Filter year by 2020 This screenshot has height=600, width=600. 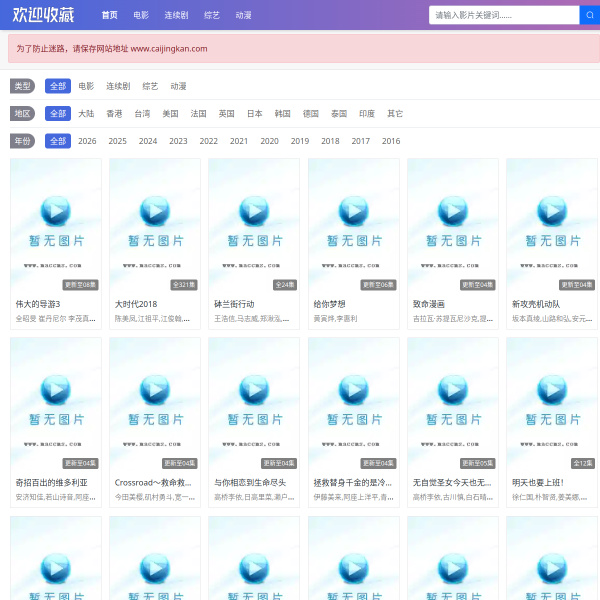[x=269, y=141]
